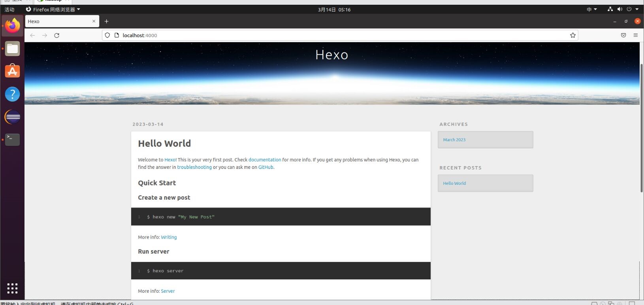Click the Save to Pocket icon
This screenshot has width=644, height=305.
click(623, 36)
